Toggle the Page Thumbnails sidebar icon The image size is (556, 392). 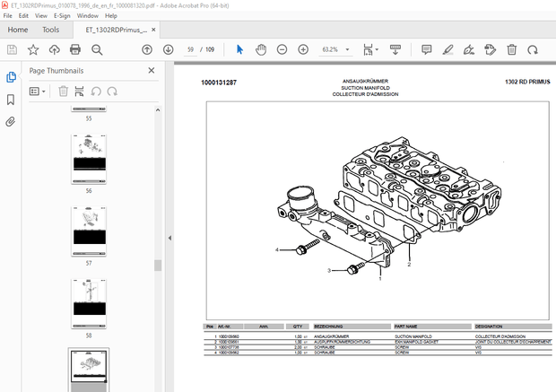coord(11,77)
